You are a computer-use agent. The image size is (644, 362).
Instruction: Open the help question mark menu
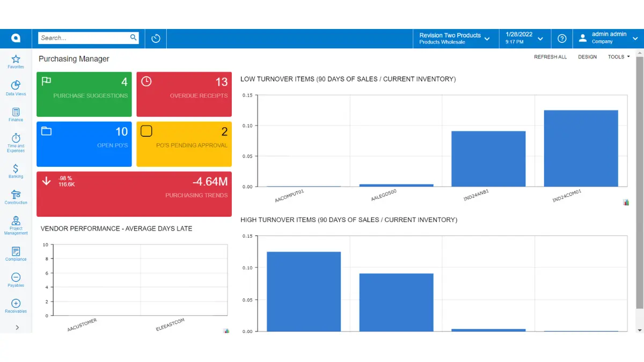tap(562, 39)
